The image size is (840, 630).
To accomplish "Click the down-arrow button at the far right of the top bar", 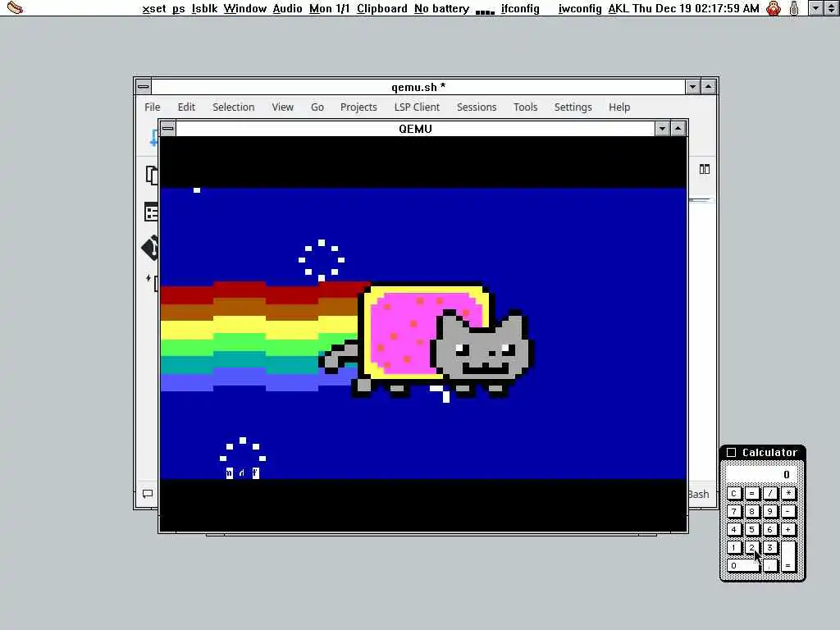I will point(815,8).
